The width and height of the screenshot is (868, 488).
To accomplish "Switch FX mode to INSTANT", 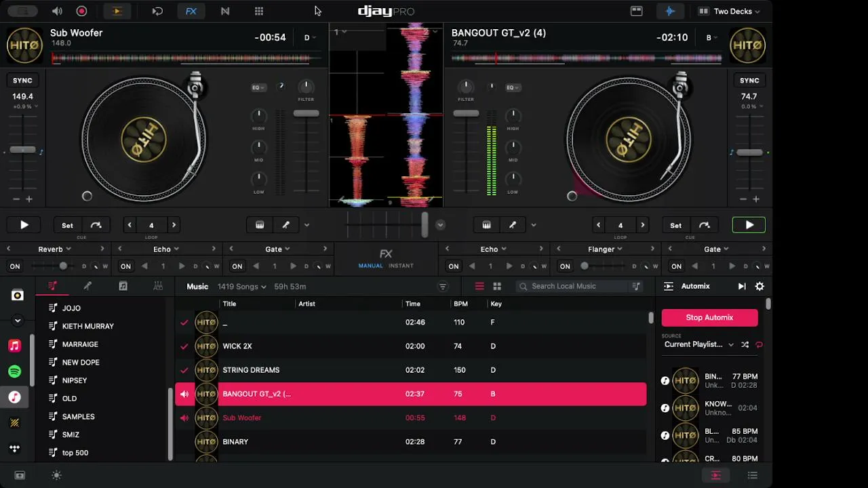I will tap(401, 266).
